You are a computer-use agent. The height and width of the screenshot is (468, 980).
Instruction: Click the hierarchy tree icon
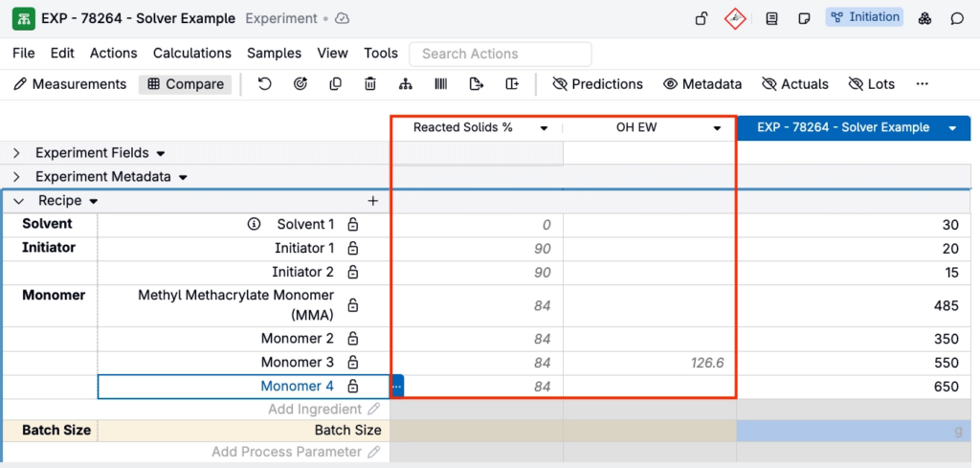(x=405, y=83)
